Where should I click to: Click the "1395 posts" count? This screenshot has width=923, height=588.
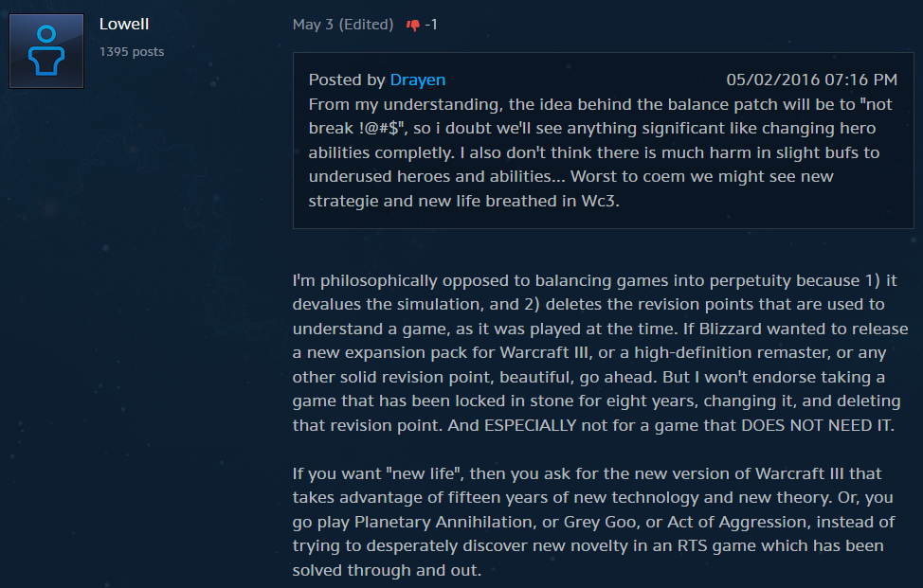point(132,51)
